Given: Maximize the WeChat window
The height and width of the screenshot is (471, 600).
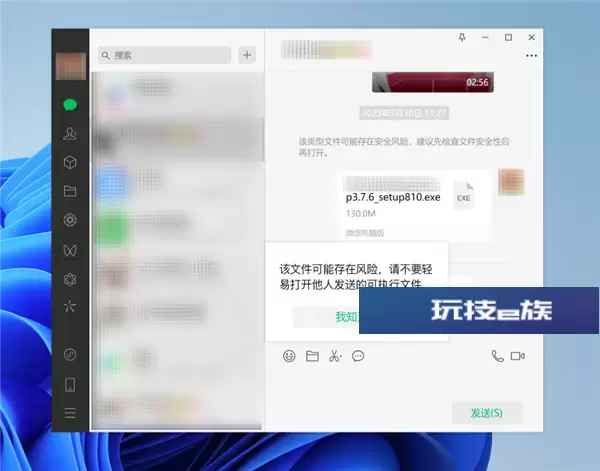Looking at the screenshot, I should 509,37.
